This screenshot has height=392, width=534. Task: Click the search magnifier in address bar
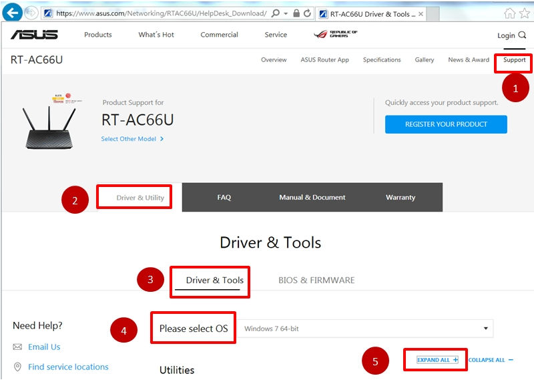(x=276, y=13)
